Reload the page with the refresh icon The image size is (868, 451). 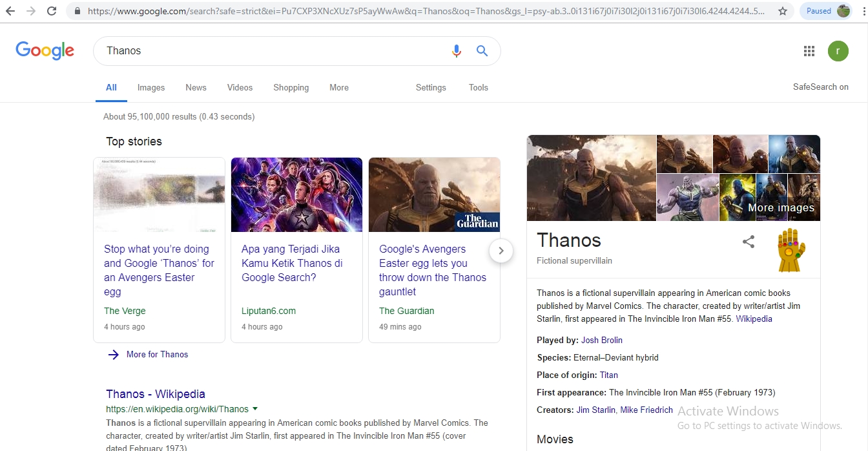(x=52, y=11)
